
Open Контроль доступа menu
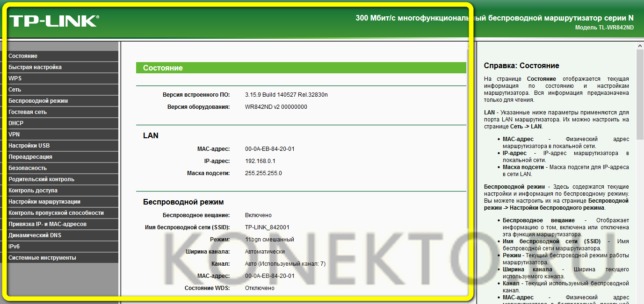click(59, 191)
